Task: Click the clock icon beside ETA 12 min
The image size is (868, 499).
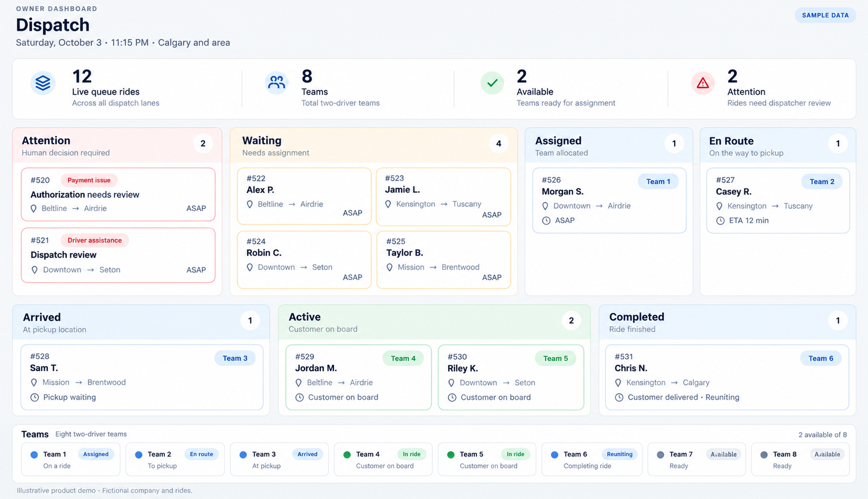Action: point(720,220)
